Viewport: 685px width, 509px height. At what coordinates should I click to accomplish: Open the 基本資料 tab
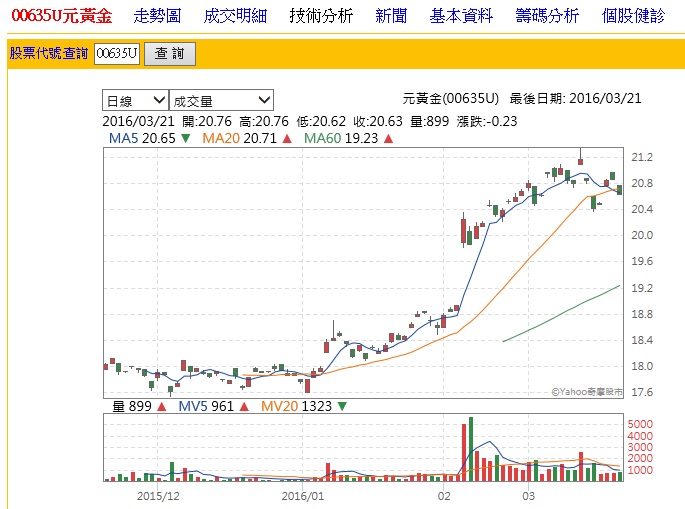(x=461, y=16)
